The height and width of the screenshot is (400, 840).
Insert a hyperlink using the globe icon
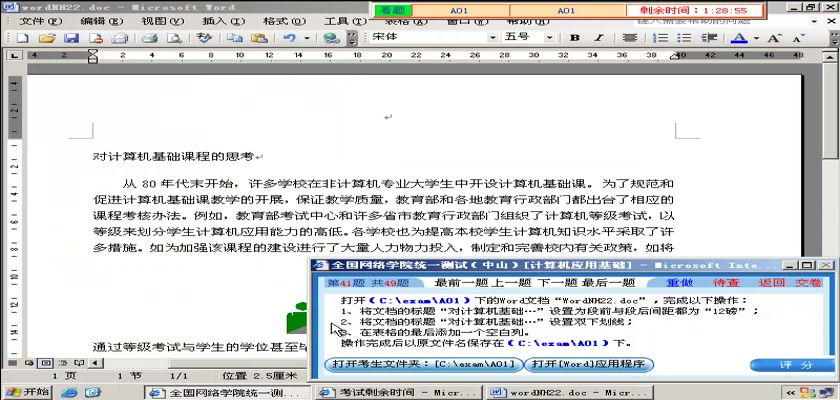[332, 38]
